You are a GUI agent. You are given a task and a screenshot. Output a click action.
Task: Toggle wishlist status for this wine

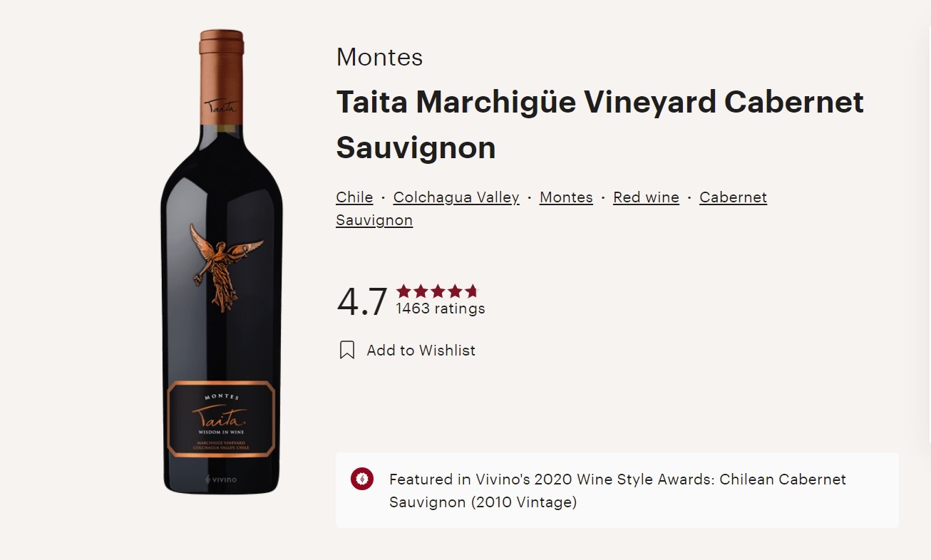click(x=406, y=350)
